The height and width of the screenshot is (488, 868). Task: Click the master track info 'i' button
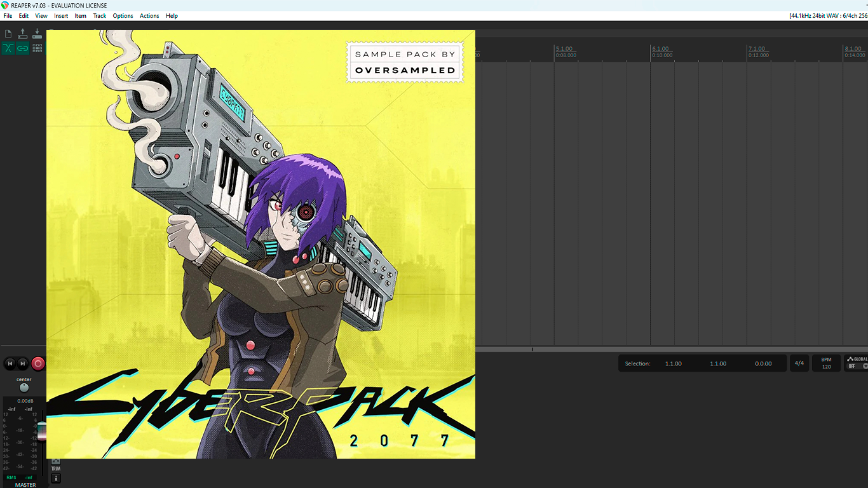click(x=56, y=478)
